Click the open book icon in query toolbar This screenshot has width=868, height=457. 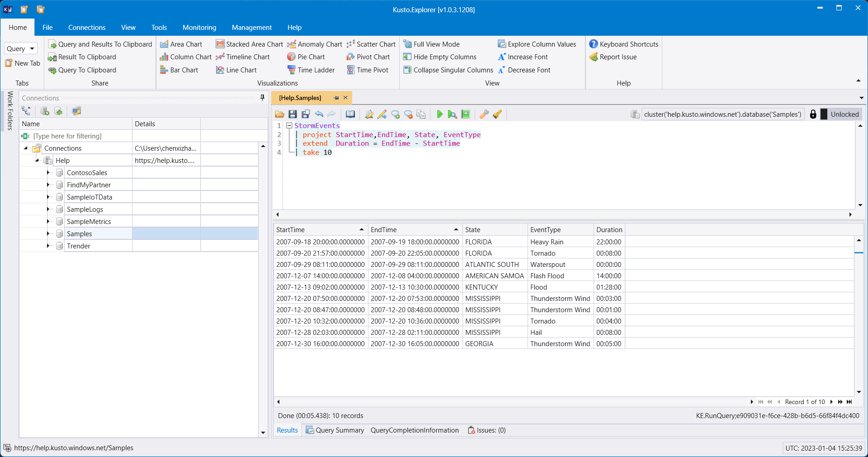click(350, 114)
